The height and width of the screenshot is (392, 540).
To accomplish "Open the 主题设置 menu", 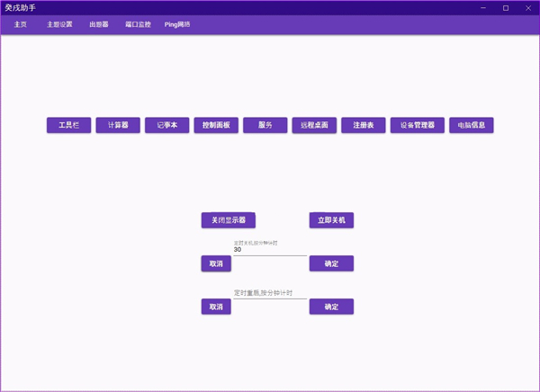I will [x=59, y=24].
